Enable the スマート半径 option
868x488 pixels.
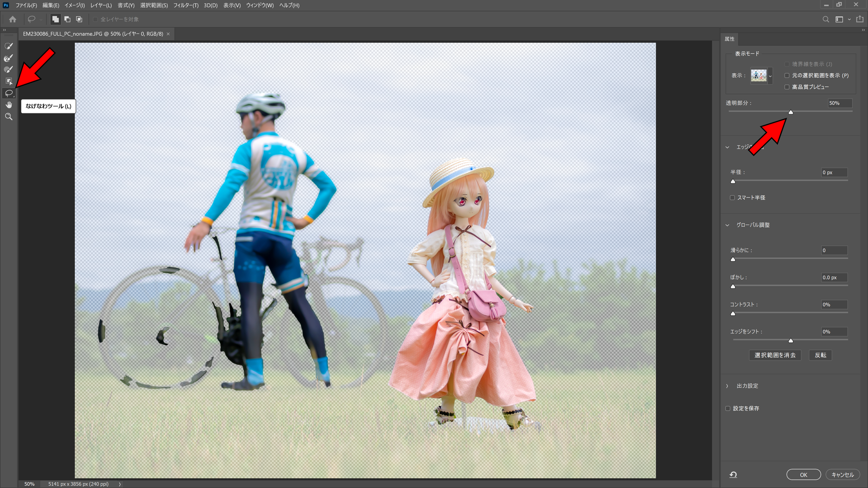(732, 197)
